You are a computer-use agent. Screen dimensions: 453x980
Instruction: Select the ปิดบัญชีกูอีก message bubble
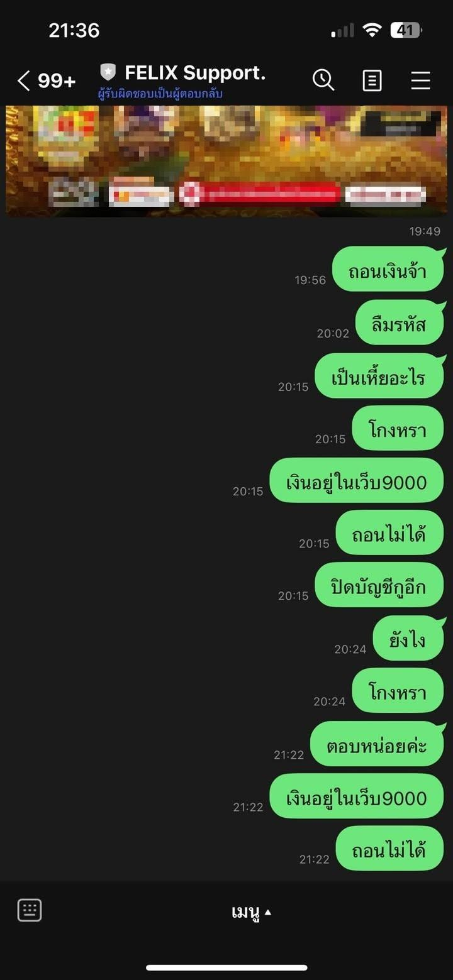click(379, 585)
